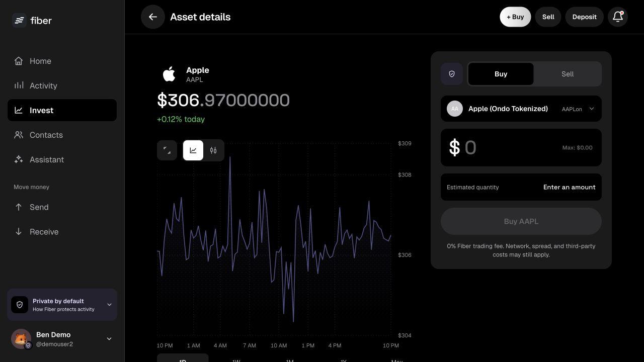Click the Ben Demo profile avatar
This screenshot has height=362, width=644.
click(x=21, y=339)
